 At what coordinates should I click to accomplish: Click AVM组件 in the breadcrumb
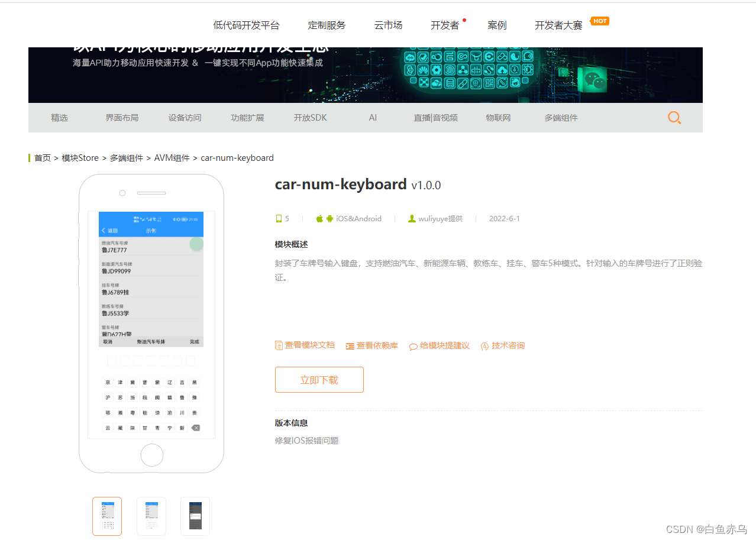(x=172, y=158)
